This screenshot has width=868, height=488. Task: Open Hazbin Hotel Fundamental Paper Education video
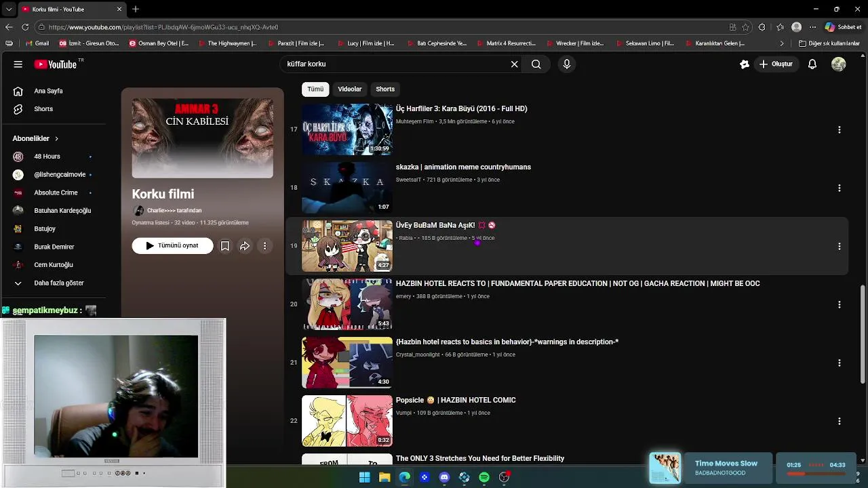pyautogui.click(x=578, y=284)
